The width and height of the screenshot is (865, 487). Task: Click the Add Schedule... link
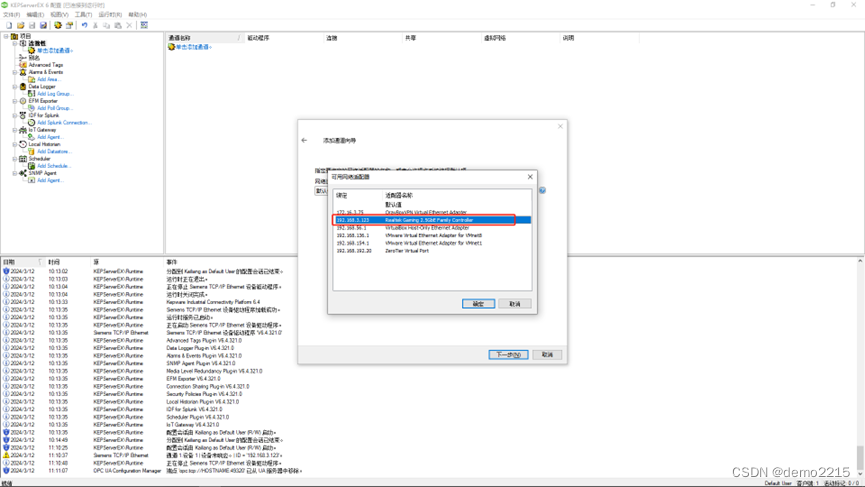point(54,166)
